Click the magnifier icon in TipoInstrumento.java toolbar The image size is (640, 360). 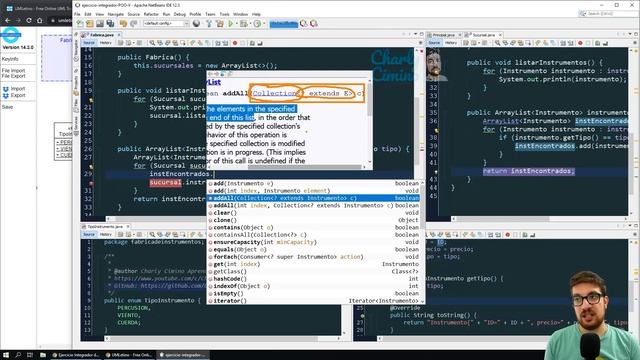(x=152, y=235)
